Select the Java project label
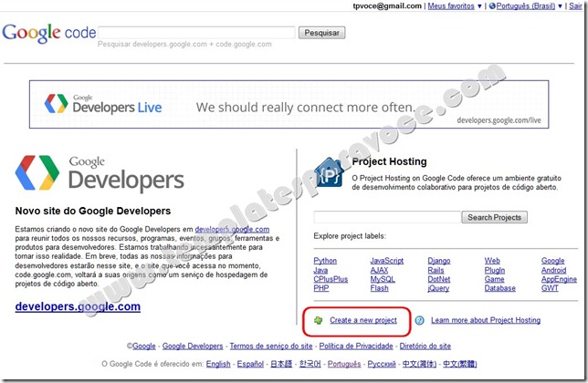This screenshot has width=588, height=383. (320, 270)
